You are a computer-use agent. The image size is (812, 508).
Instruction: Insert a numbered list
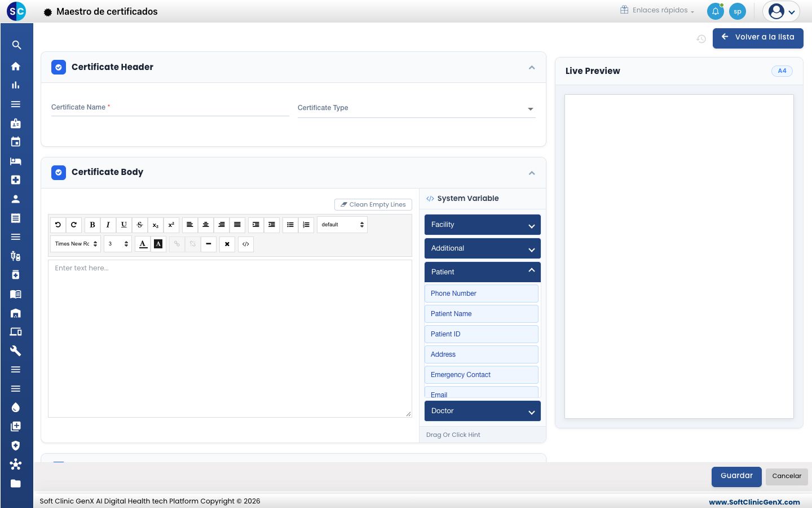(306, 225)
